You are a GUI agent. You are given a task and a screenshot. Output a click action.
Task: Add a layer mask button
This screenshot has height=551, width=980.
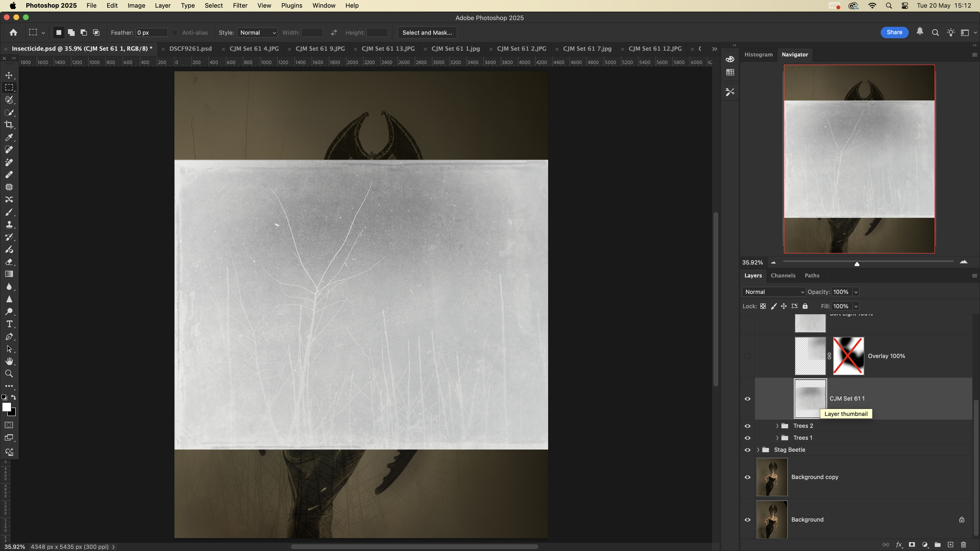(x=912, y=545)
